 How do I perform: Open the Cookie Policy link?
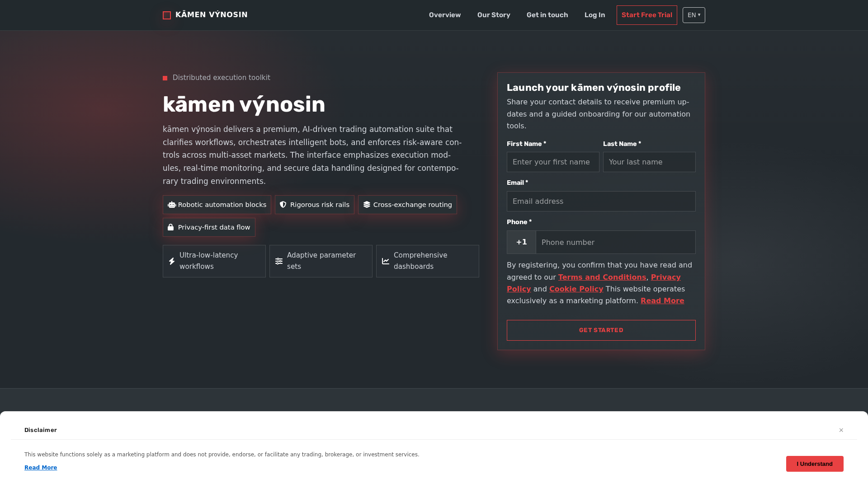pos(576,289)
